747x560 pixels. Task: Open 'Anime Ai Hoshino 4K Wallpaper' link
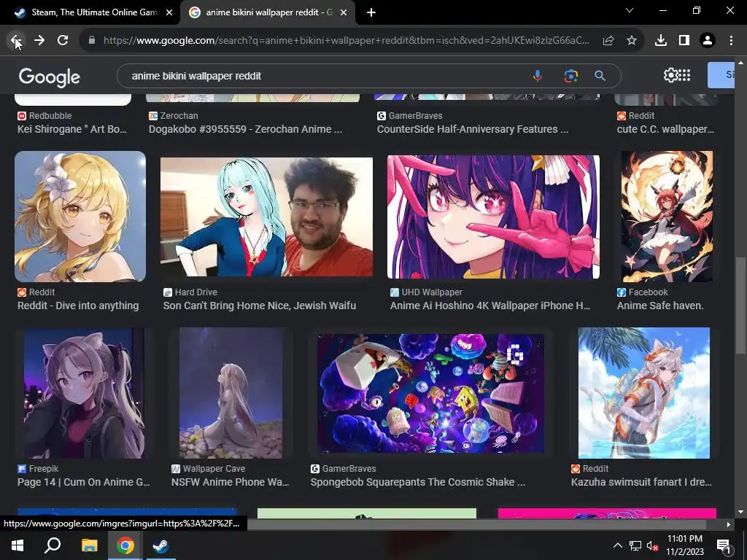click(490, 306)
